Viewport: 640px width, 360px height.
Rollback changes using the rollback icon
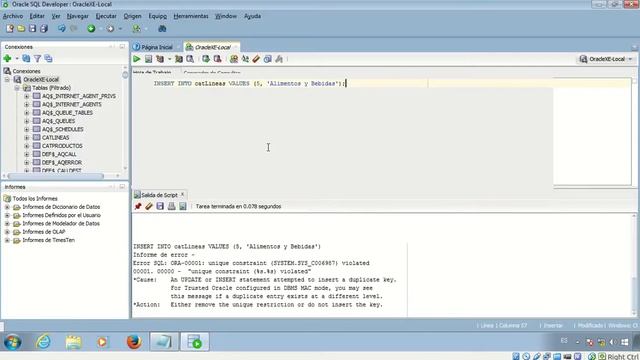coord(218,59)
